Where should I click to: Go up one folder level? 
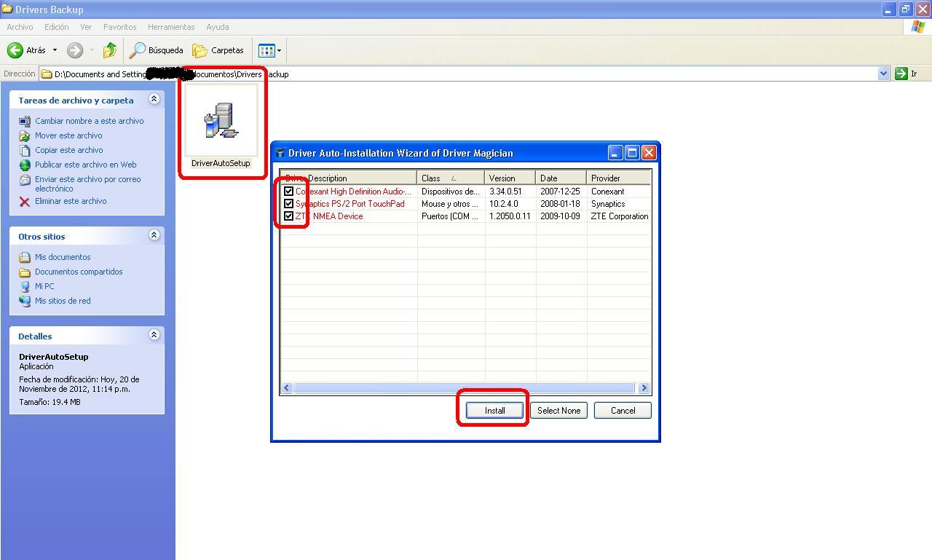[x=110, y=50]
